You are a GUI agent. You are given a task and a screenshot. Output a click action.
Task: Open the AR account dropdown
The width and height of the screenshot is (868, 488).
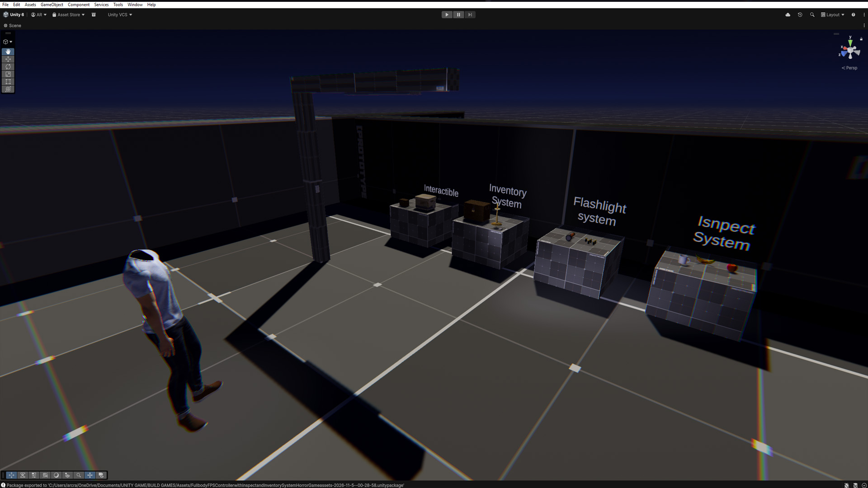39,14
